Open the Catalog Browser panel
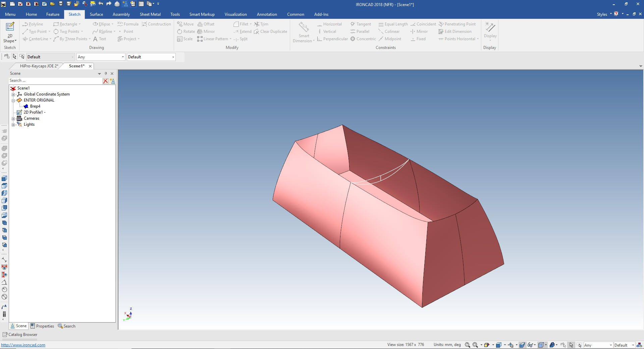The width and height of the screenshot is (644, 349). [x=20, y=335]
